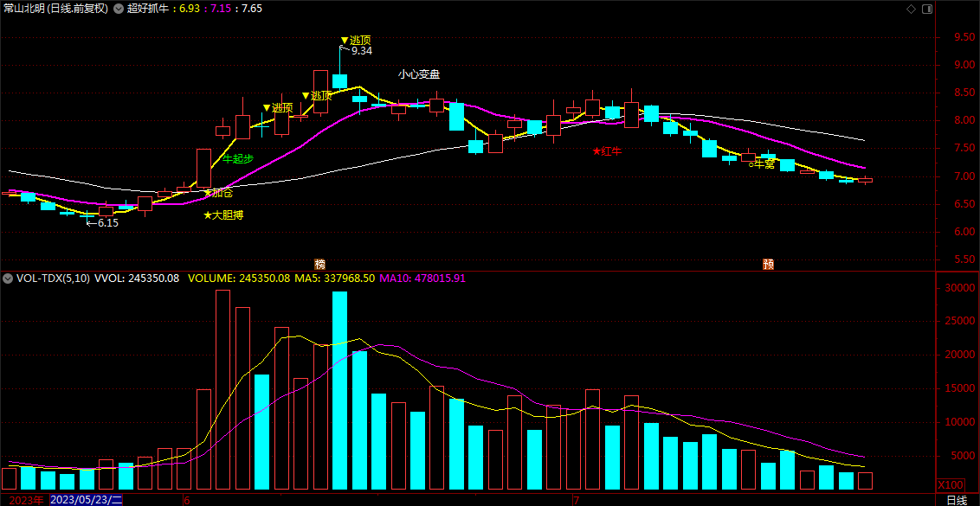
Task: Click the diamond marker icon at top right
Action: pos(911,9)
